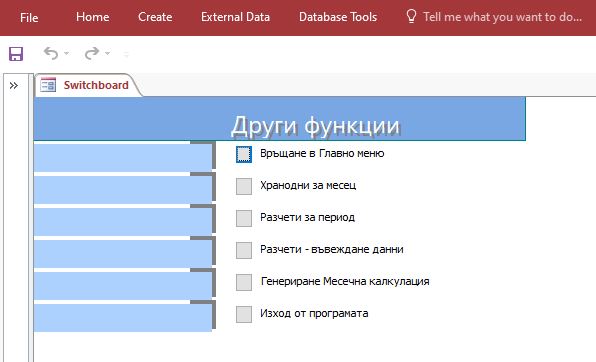
Task: Select the External Data tab
Action: (x=235, y=17)
